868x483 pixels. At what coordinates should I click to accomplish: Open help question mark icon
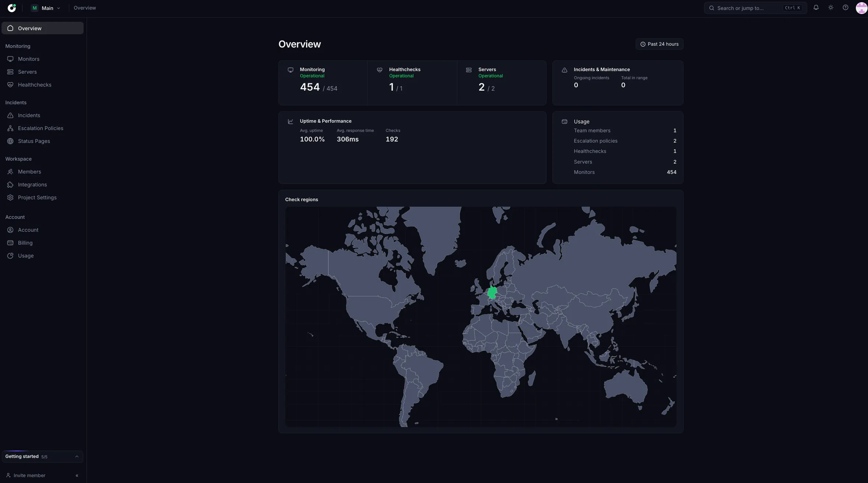tap(846, 8)
